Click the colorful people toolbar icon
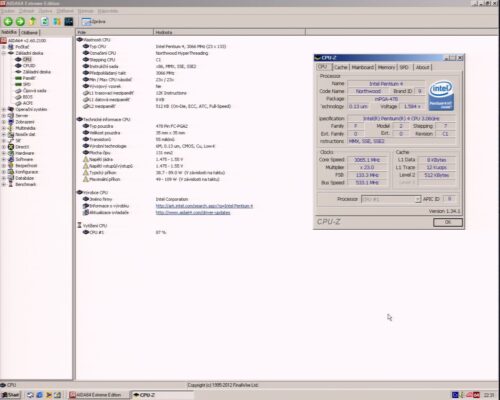Viewport: 500px width, 400px height. click(57, 22)
